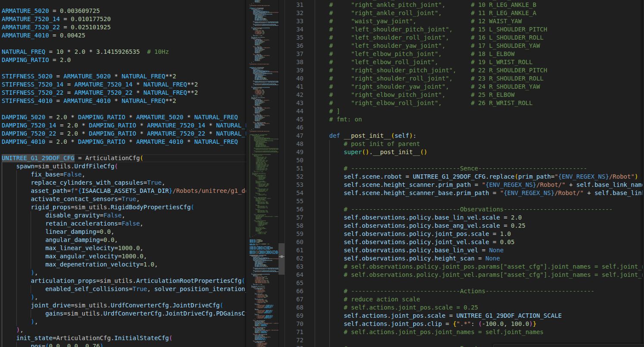Click angular_damping=0.0
Image resolution: width=644 pixels, height=347 pixels.
tap(81, 240)
